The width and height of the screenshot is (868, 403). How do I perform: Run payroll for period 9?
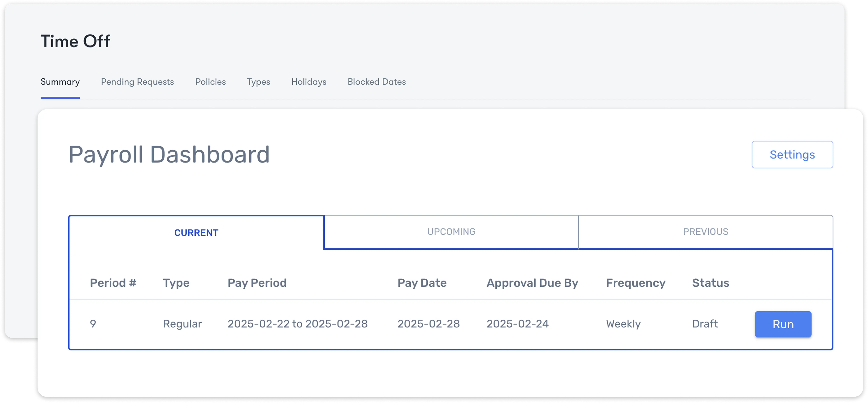[783, 324]
